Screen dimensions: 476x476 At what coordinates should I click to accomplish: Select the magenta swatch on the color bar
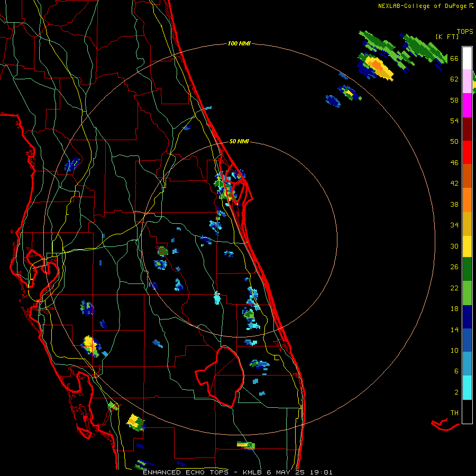pyautogui.click(x=467, y=105)
